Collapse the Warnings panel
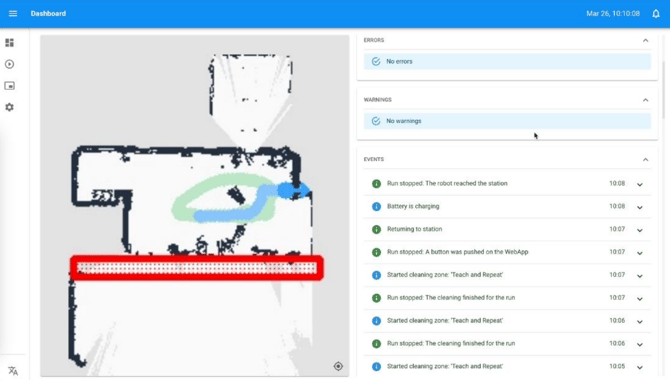 coord(645,100)
